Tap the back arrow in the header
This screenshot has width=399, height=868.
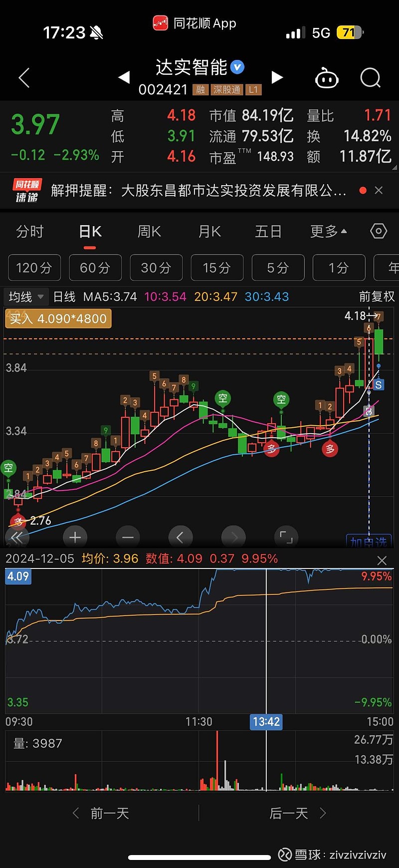point(24,78)
